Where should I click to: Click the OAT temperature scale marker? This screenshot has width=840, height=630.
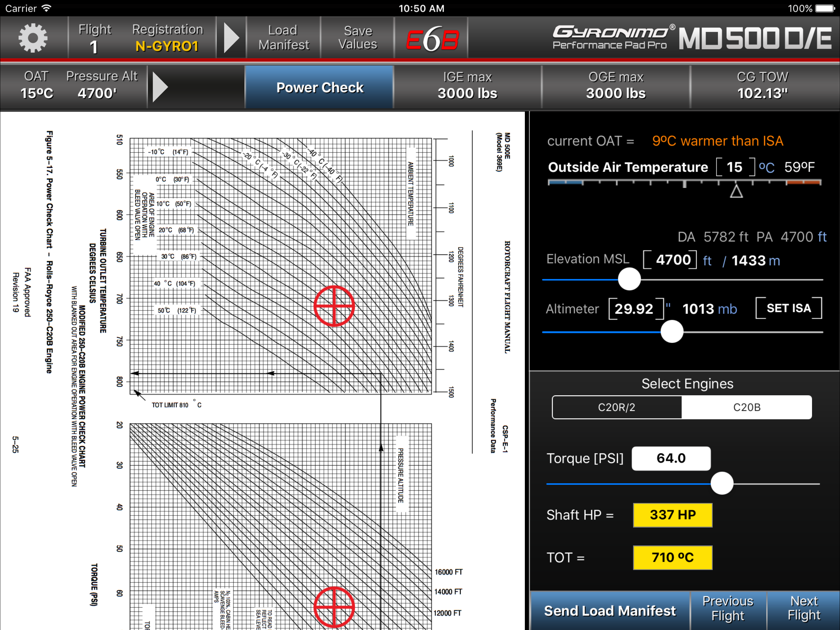click(736, 191)
